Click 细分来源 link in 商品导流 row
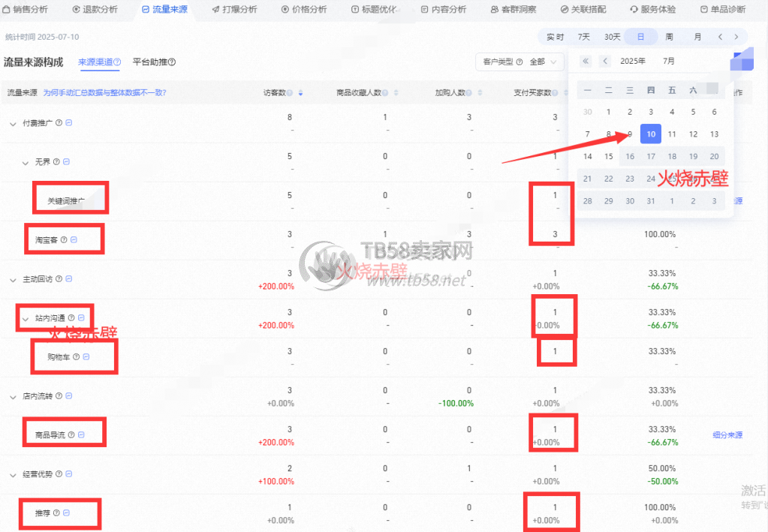The image size is (768, 532). [x=727, y=435]
